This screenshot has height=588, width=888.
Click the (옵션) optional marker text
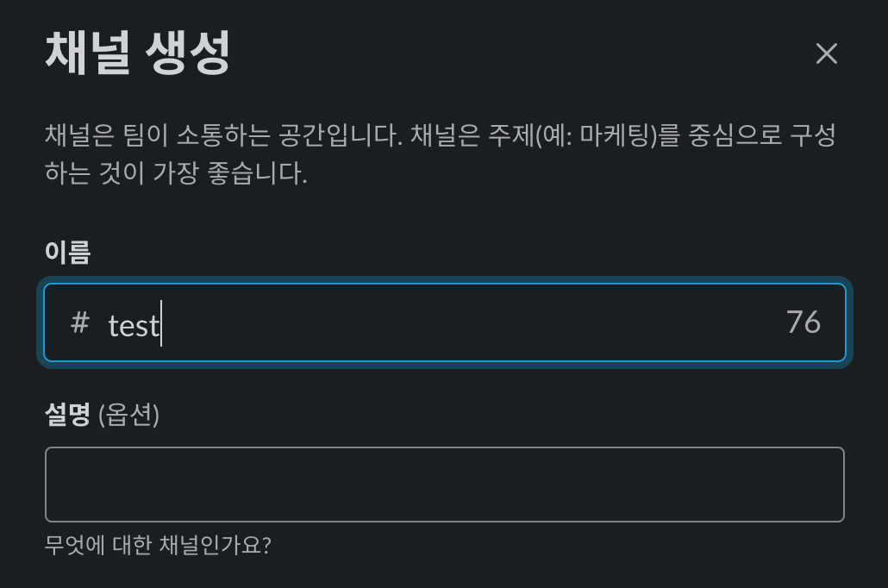point(129,415)
